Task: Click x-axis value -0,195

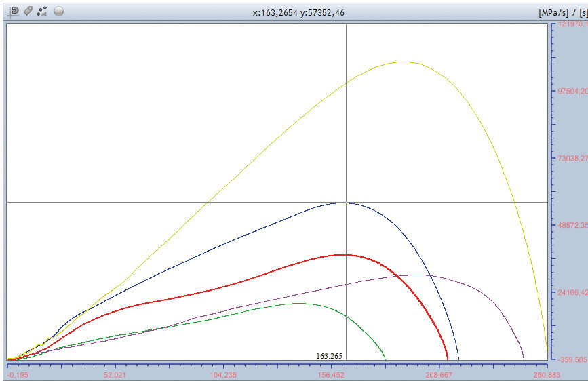Action: (x=18, y=375)
